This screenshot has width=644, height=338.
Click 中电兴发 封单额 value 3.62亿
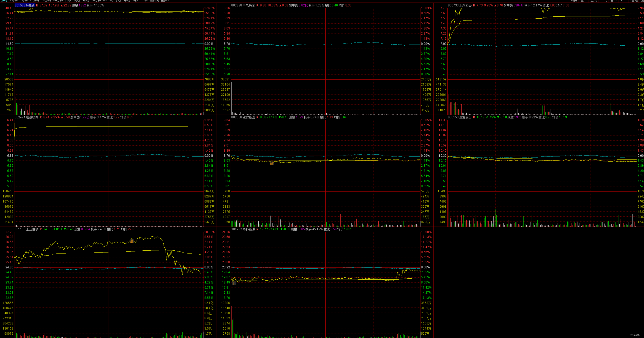(303, 5)
